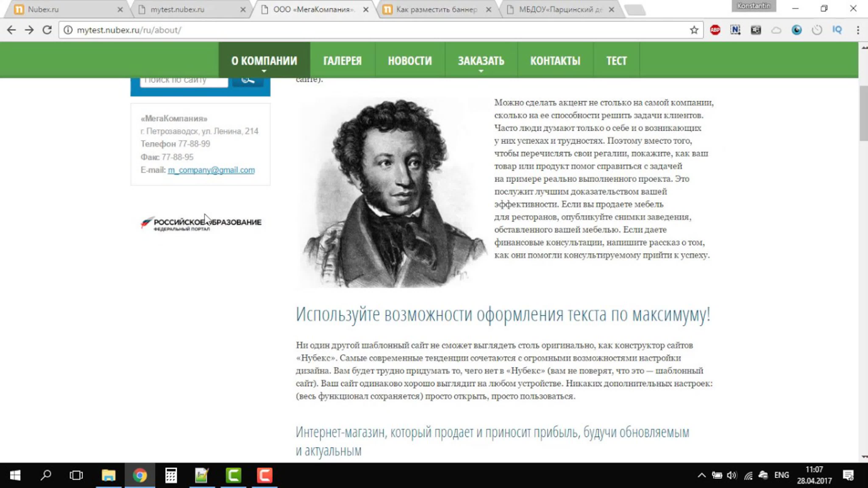
Task: Open the blue circular eye extension
Action: 797,30
